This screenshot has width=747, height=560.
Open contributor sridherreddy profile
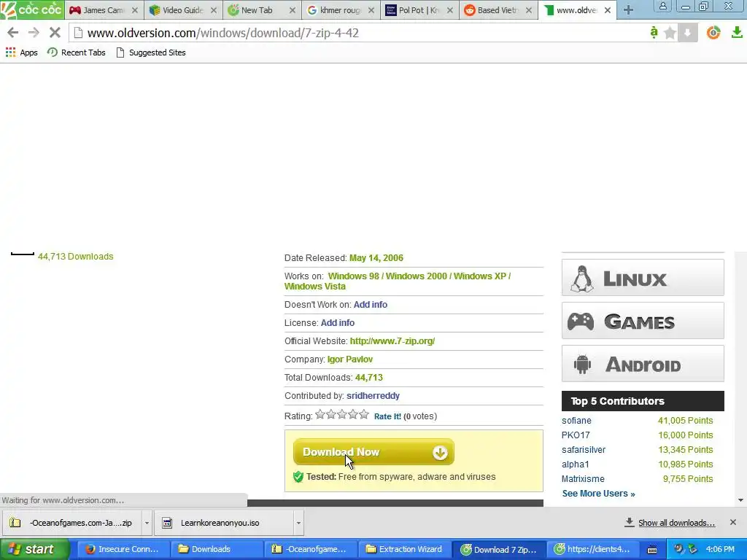click(x=373, y=396)
